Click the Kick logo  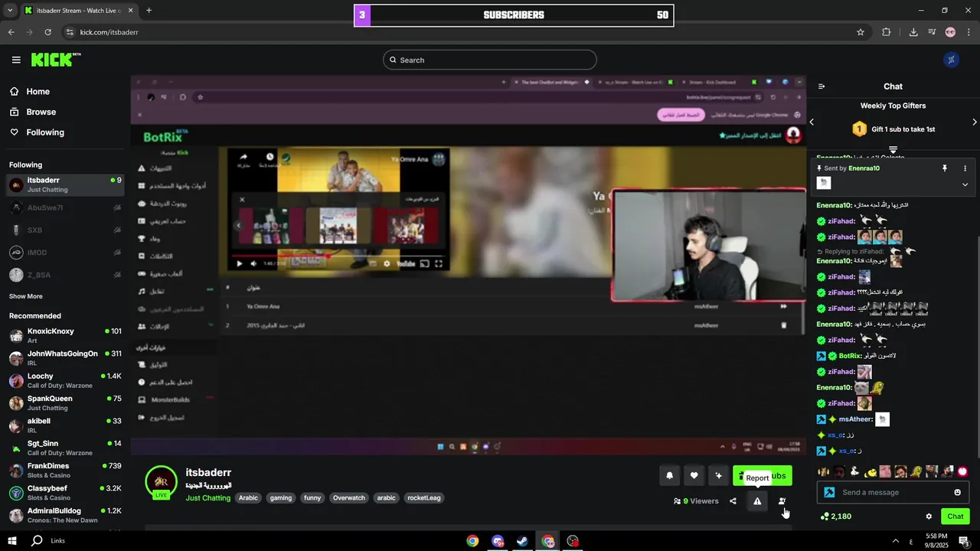tap(55, 60)
